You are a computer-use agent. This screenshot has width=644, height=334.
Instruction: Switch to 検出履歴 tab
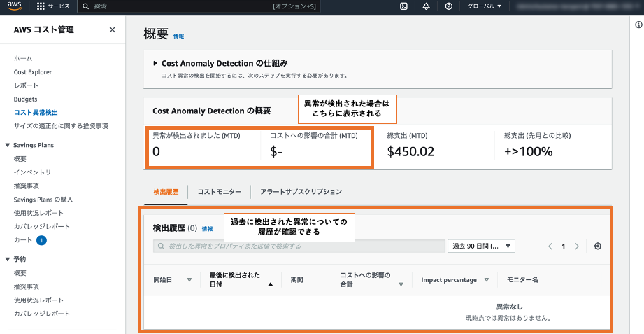pos(166,192)
